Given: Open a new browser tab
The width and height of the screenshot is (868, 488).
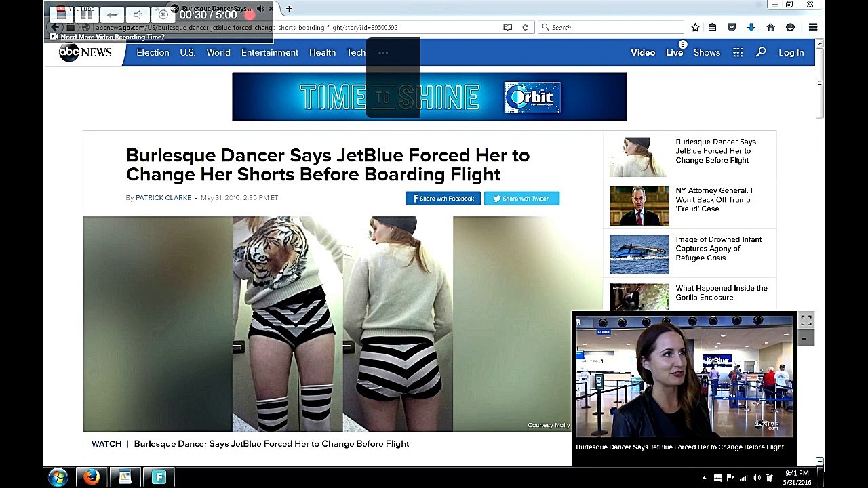Looking at the screenshot, I should tap(289, 8).
